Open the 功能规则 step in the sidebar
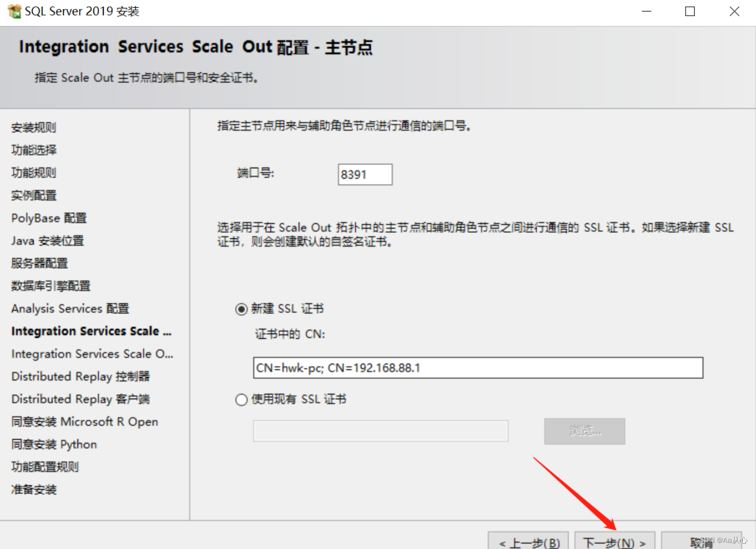Screen dimensions: 756x549 tap(34, 173)
